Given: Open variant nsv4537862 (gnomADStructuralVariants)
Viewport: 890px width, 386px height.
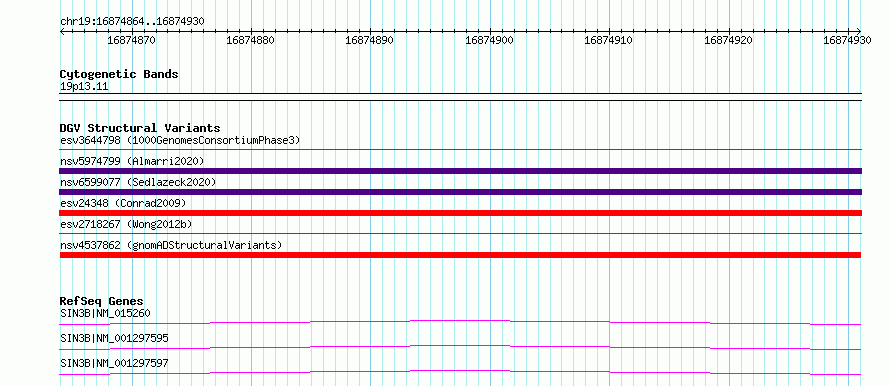Looking at the screenshot, I should point(171,245).
